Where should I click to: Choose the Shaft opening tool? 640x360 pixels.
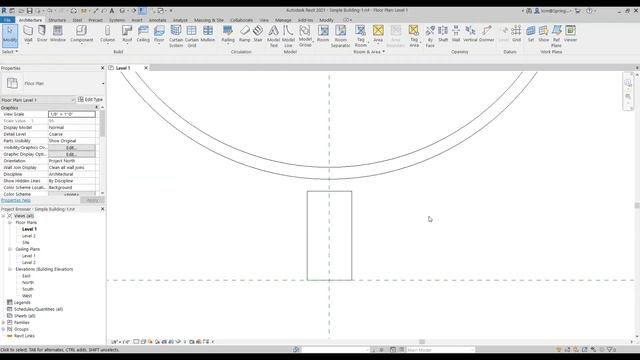[x=443, y=33]
